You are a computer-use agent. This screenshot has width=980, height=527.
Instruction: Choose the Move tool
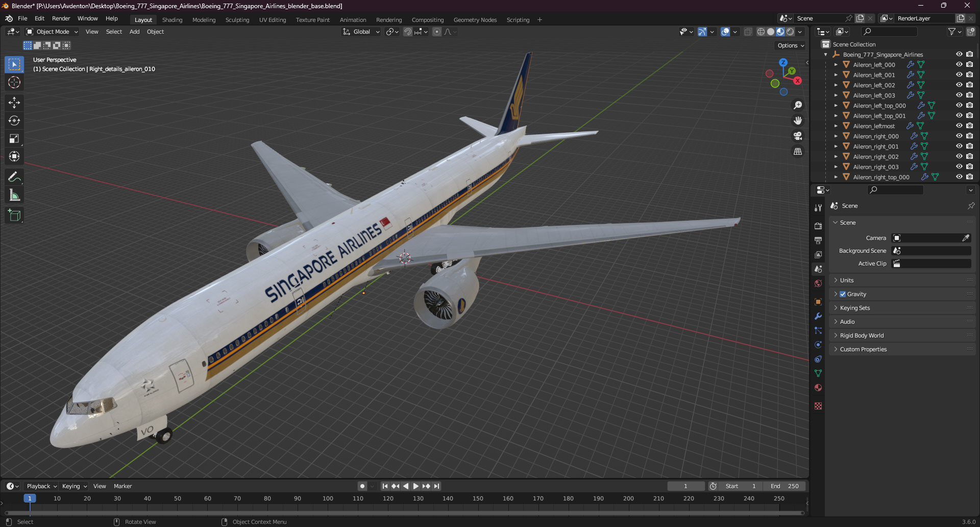[14, 103]
